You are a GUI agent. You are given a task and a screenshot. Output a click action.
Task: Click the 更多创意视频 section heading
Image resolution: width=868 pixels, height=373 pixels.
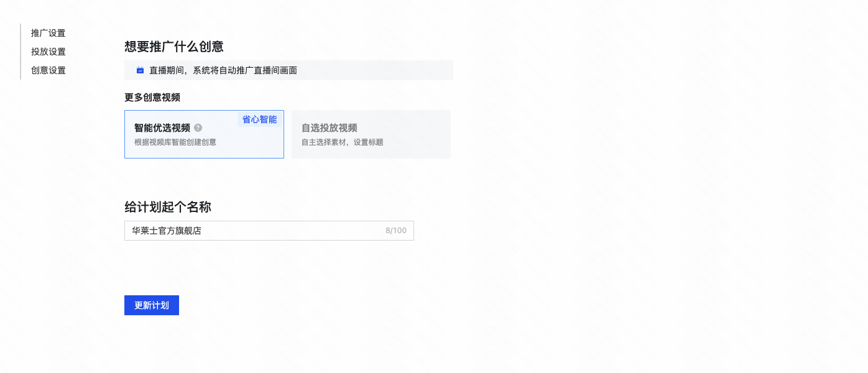click(152, 98)
